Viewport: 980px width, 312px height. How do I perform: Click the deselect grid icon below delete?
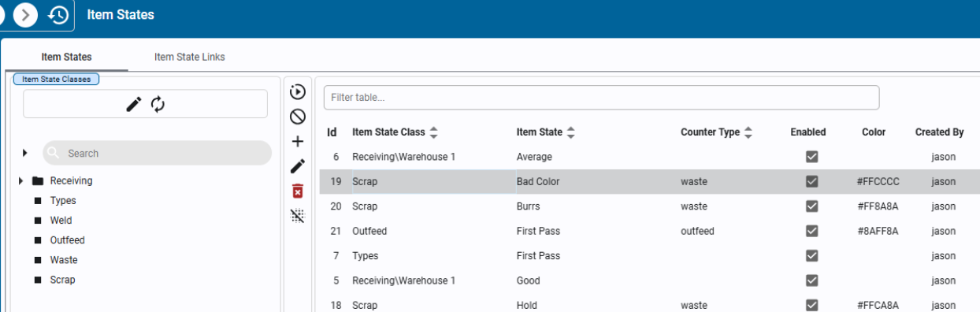pos(298,216)
